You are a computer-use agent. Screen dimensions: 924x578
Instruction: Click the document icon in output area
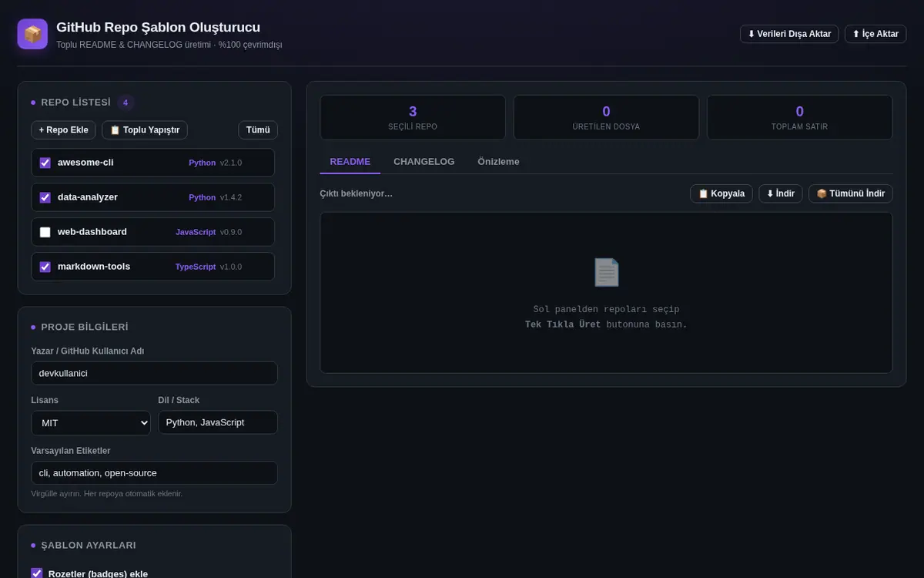coord(606,272)
